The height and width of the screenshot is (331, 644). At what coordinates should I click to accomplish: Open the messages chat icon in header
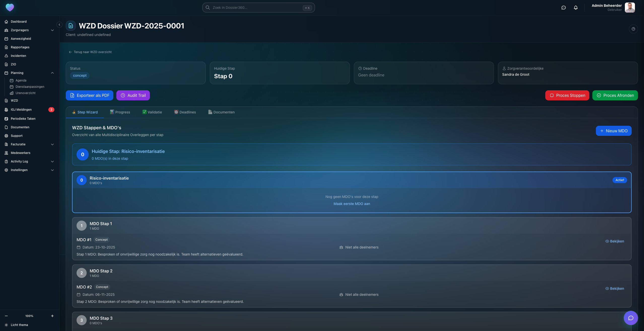pos(563,8)
